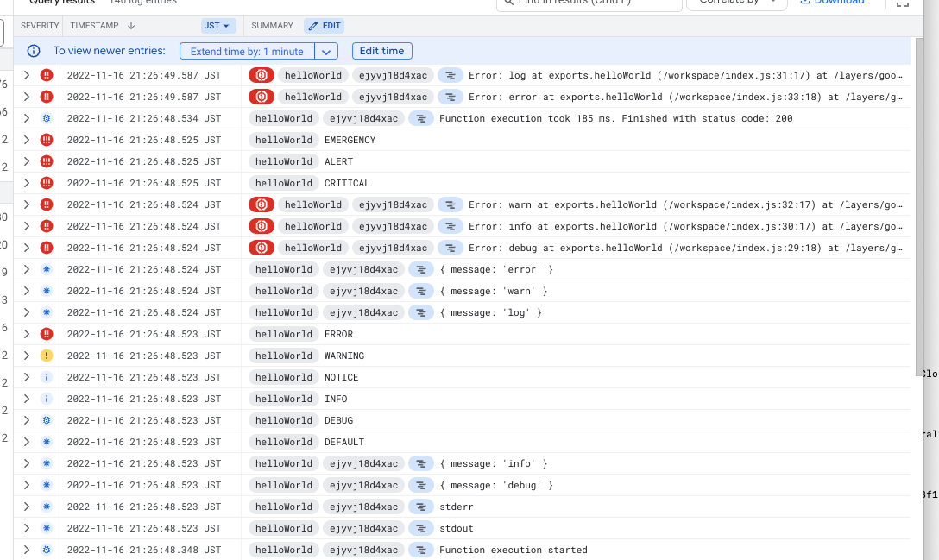Click the severity icon on the EMERGENCY log row
This screenshot has height=560, width=939.
[x=47, y=140]
